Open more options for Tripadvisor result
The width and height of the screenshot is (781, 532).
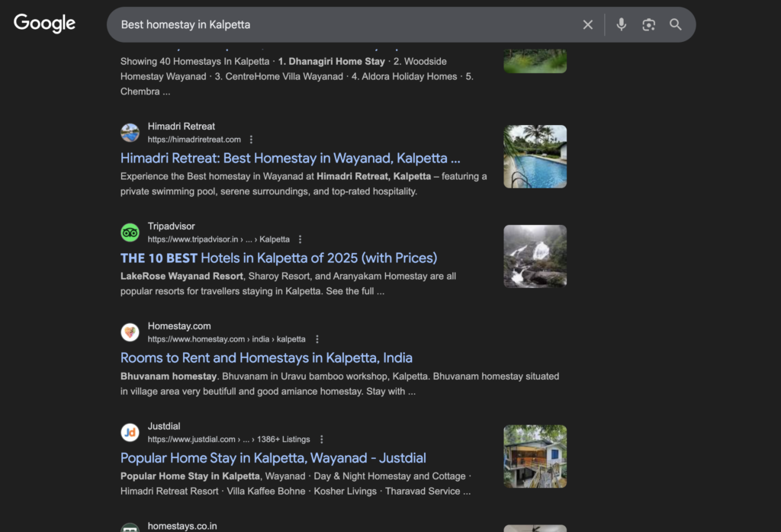(301, 239)
